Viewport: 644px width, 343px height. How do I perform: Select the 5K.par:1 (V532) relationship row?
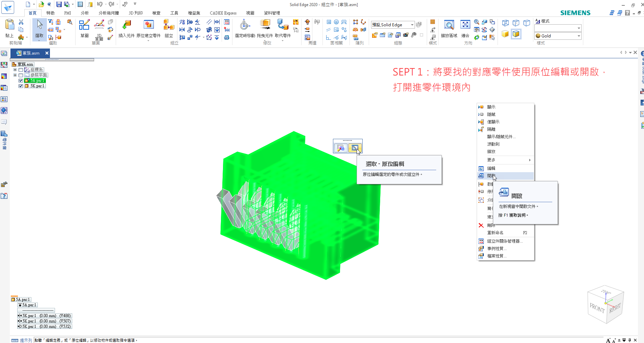tap(45, 326)
